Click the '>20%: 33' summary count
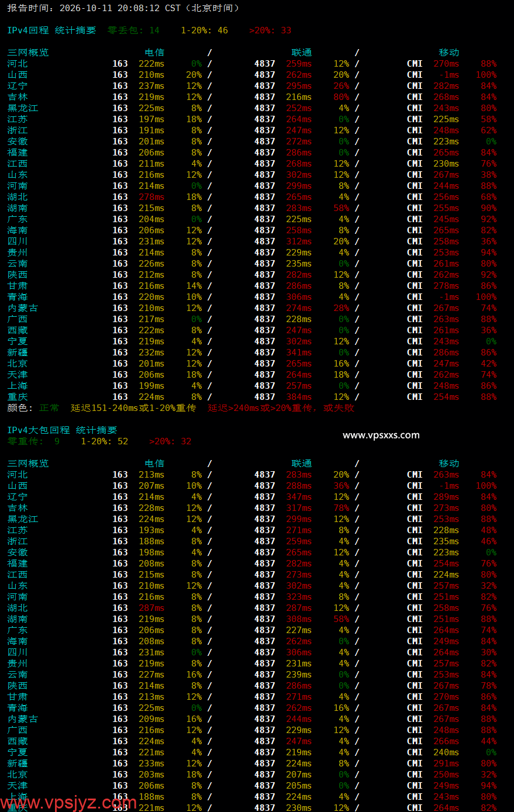 pos(270,30)
